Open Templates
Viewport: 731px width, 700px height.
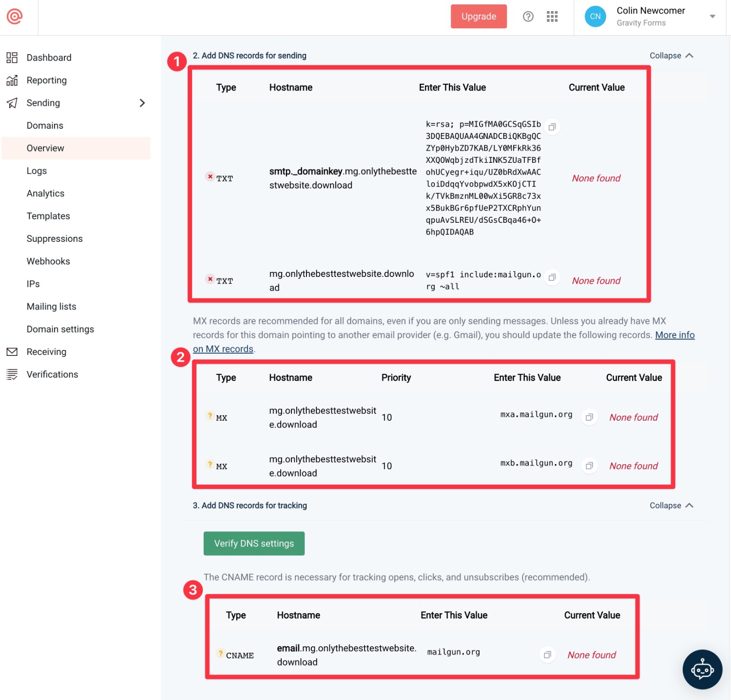pyautogui.click(x=48, y=216)
